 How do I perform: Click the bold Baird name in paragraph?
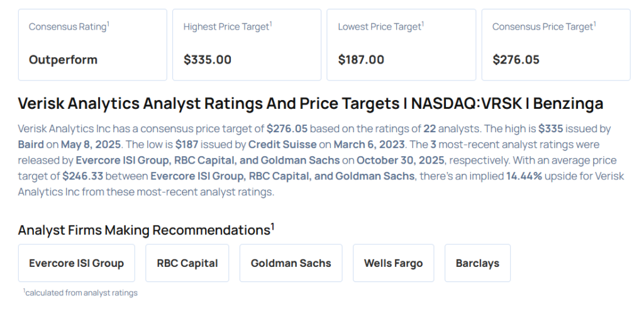(31, 144)
